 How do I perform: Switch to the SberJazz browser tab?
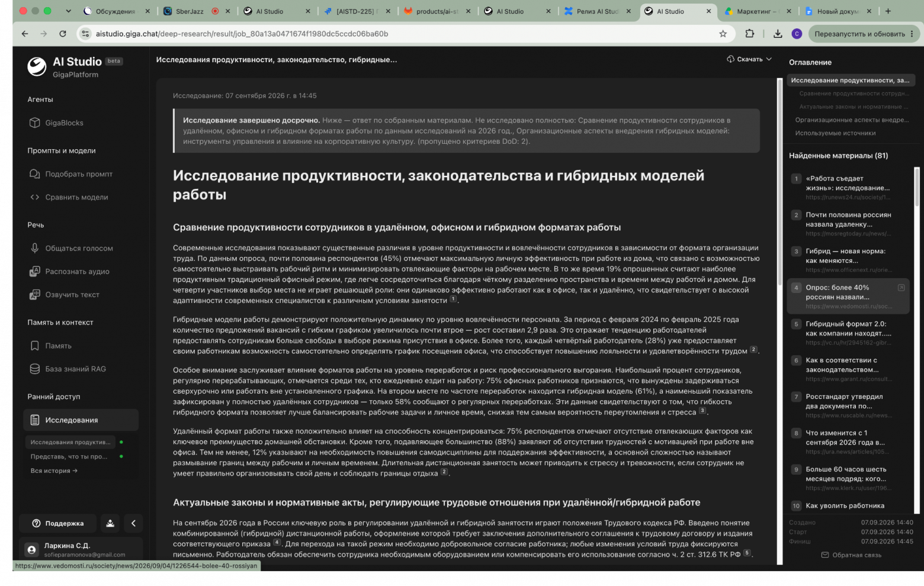(197, 11)
